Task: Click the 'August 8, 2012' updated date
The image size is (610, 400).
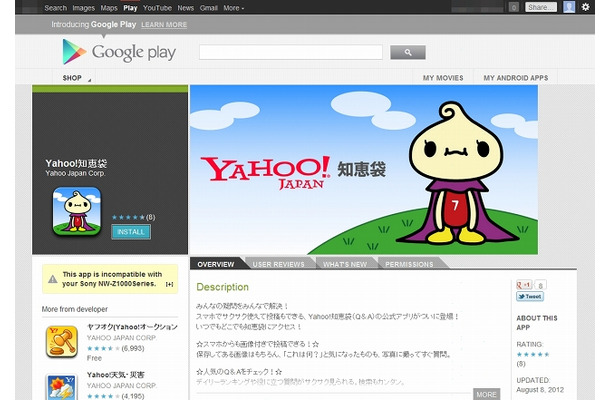Action: click(x=540, y=390)
